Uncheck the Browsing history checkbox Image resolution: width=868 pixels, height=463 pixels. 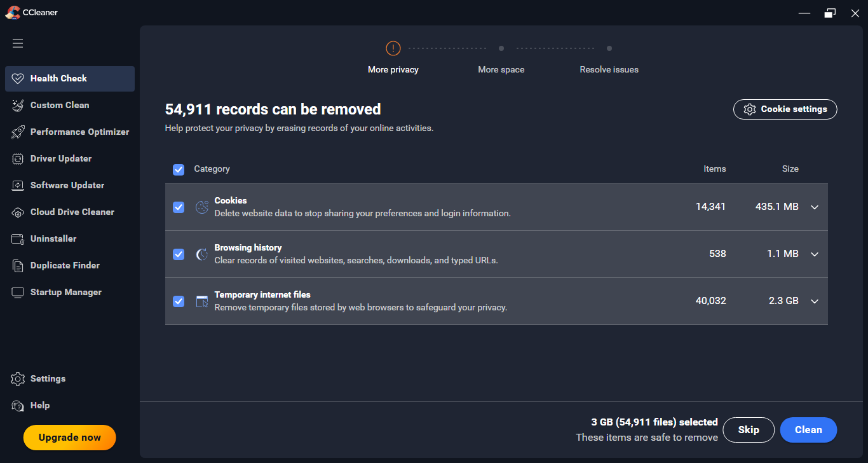click(179, 254)
